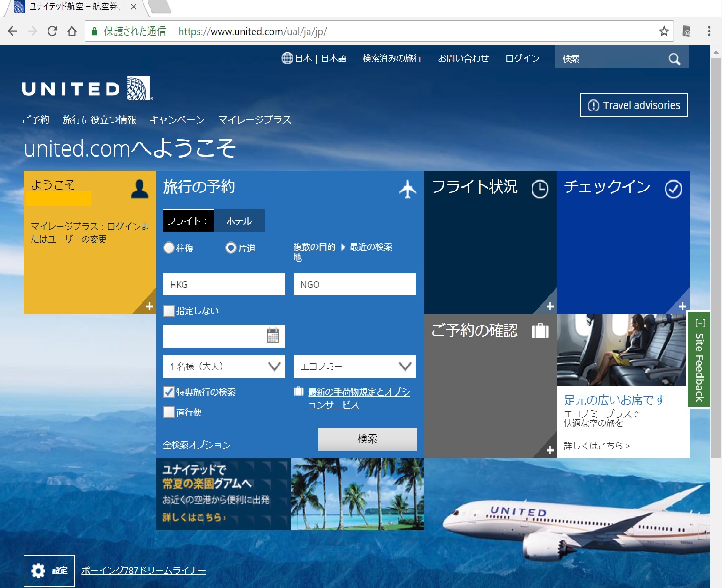
Task: Click the Travel advisories exclamation icon
Action: coord(594,105)
